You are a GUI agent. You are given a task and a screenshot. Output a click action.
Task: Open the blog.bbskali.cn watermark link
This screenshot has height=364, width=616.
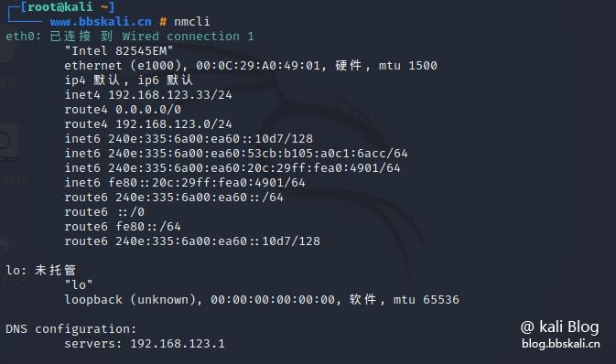560,344
